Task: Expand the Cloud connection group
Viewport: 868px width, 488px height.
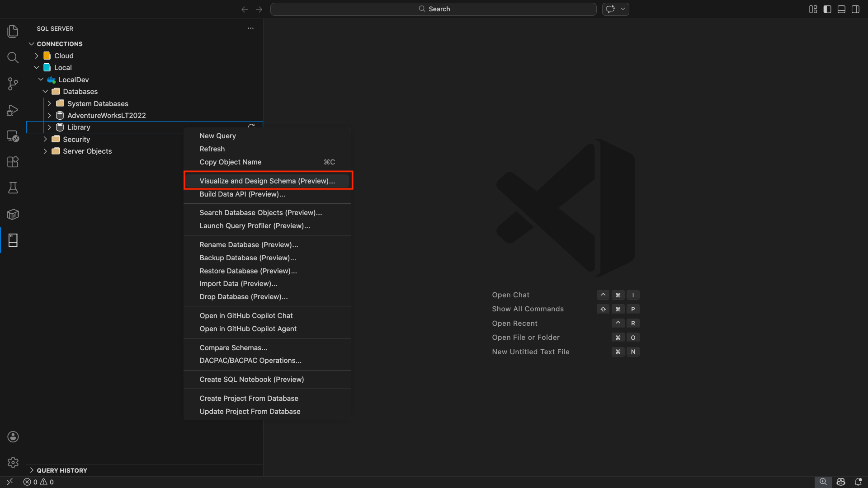Action: pos(37,56)
